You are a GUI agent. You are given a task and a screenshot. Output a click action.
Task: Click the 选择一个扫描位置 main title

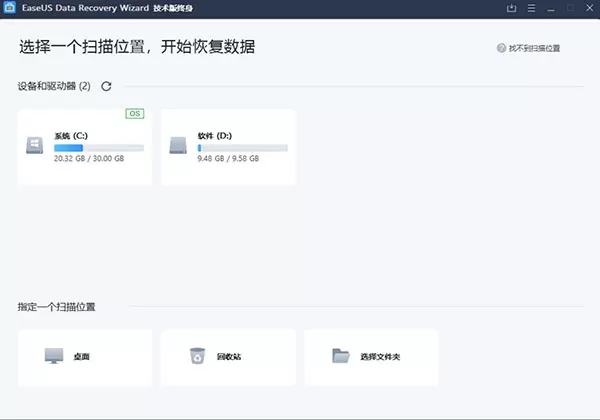click(x=137, y=47)
